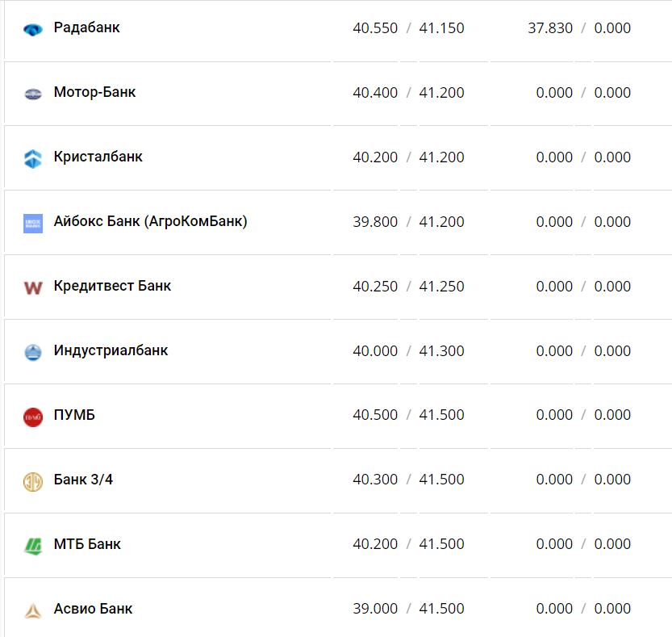This screenshot has height=637, width=672.
Task: Click the Асвио Банк triangle logo
Action: (33, 610)
